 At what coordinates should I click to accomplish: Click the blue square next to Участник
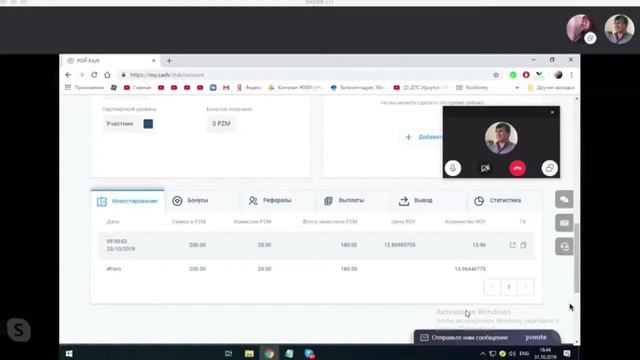[148, 124]
